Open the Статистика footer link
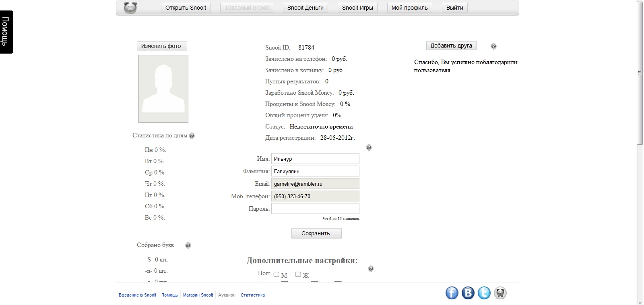The width and height of the screenshot is (644, 305). [x=253, y=295]
